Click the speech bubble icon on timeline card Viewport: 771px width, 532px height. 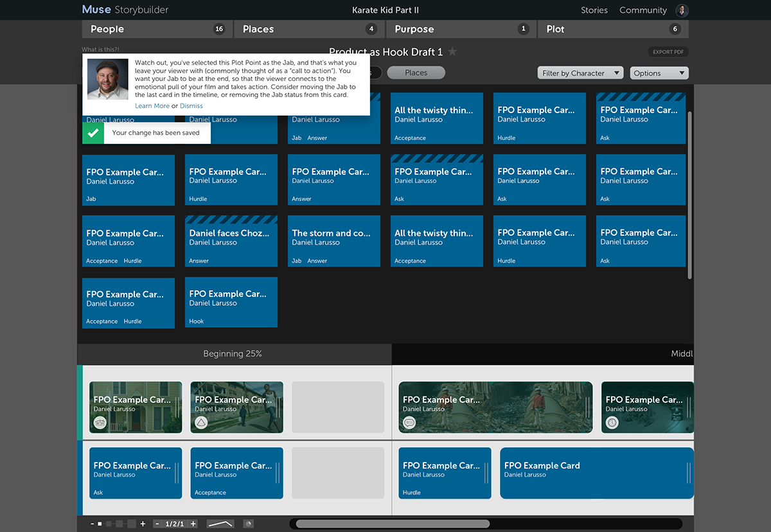pyautogui.click(x=409, y=422)
